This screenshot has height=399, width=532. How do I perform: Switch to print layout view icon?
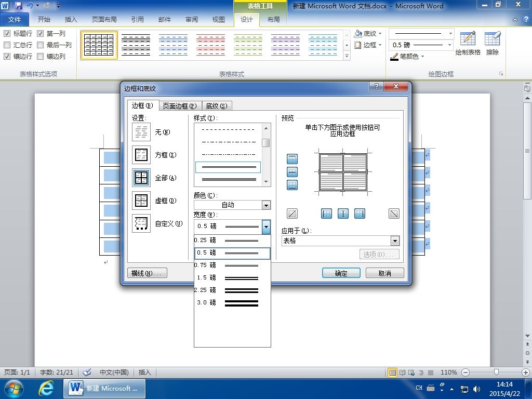[x=393, y=373]
